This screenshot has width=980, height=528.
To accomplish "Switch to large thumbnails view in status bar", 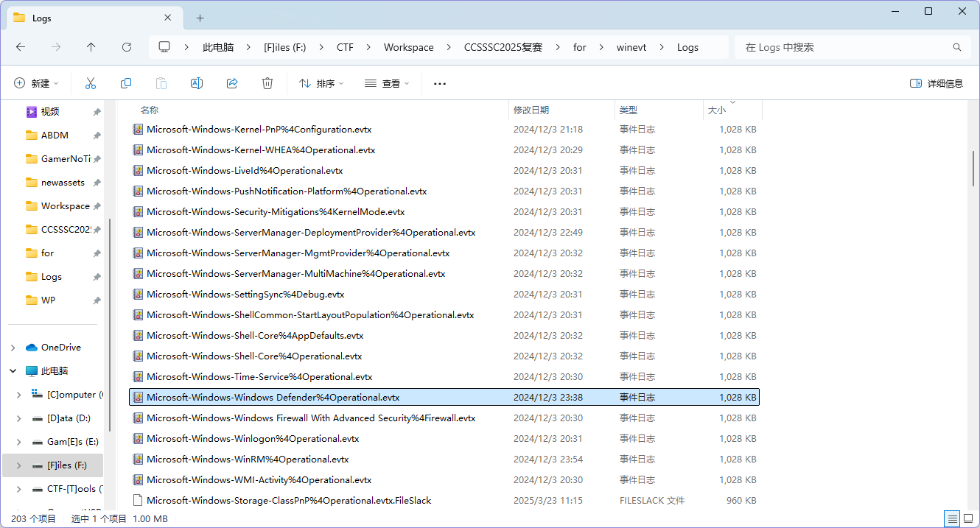I will (x=968, y=518).
